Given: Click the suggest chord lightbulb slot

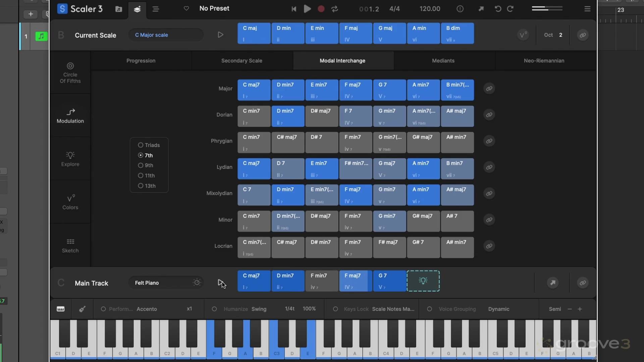Looking at the screenshot, I should click(423, 281).
